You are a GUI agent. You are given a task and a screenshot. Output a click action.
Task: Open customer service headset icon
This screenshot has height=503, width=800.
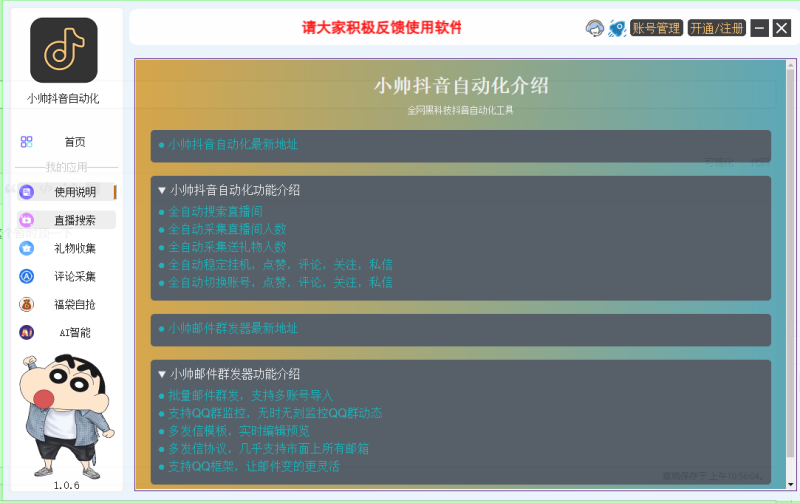594,28
